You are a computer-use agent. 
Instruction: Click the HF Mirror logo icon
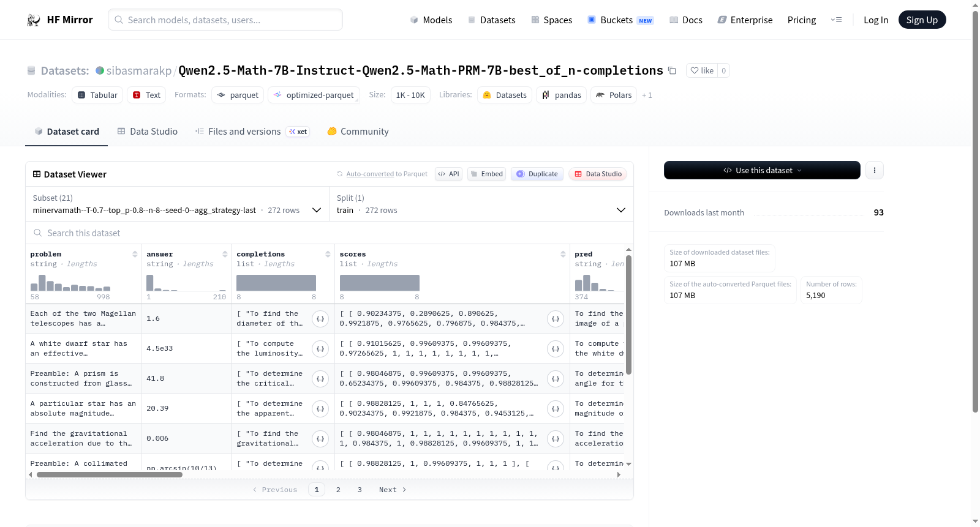(x=34, y=20)
